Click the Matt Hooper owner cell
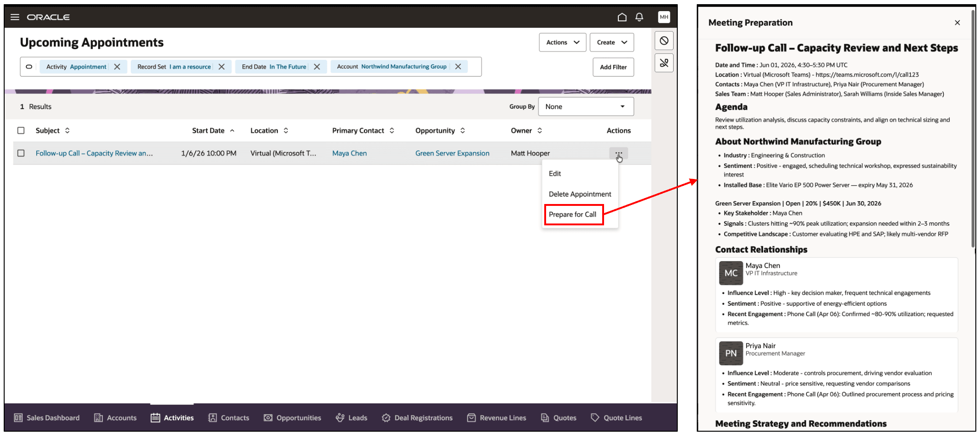This screenshot has width=980, height=434. 530,153
